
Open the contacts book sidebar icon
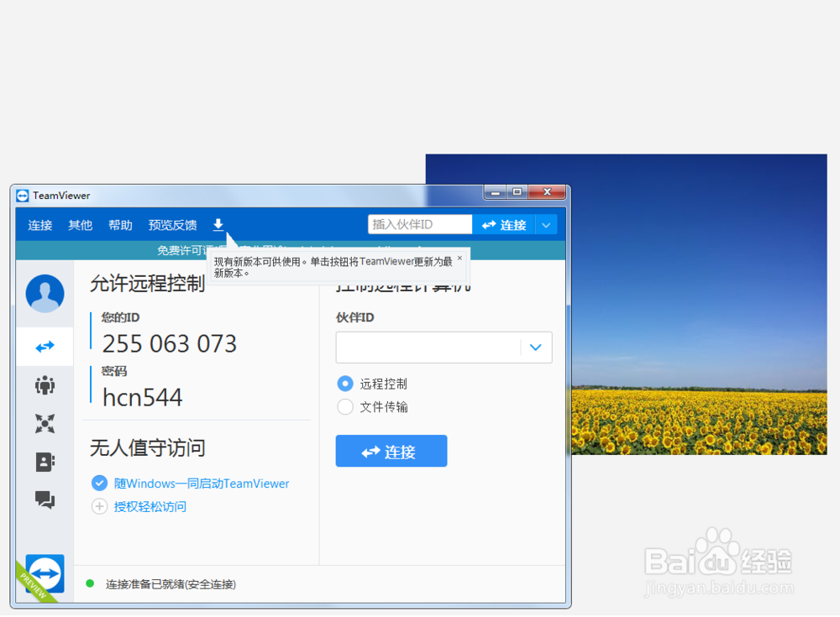45,462
